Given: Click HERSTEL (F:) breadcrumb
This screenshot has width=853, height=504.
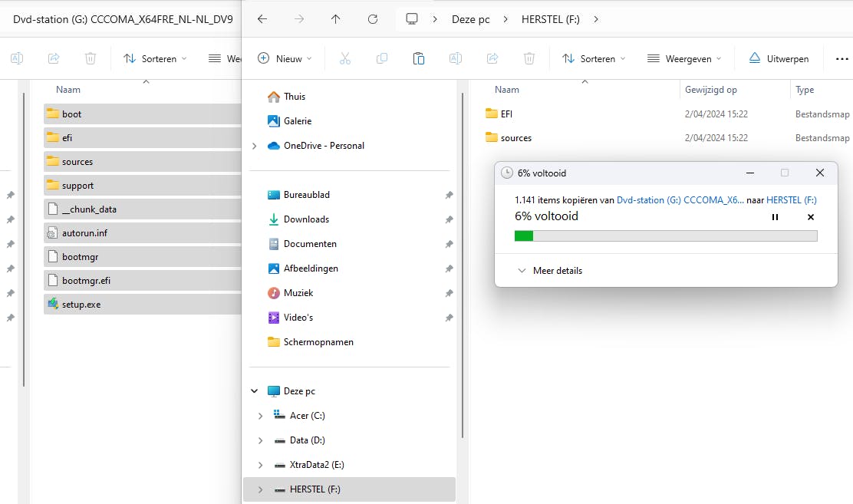Looking at the screenshot, I should (551, 19).
